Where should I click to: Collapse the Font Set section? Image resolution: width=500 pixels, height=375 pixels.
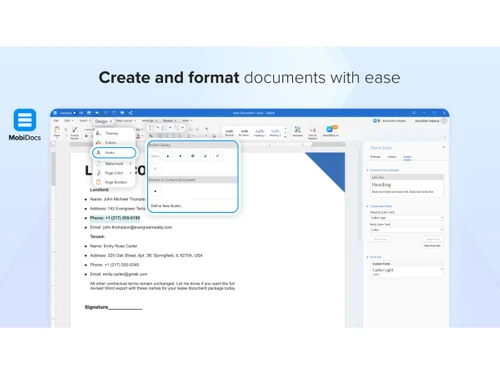pyautogui.click(x=368, y=257)
